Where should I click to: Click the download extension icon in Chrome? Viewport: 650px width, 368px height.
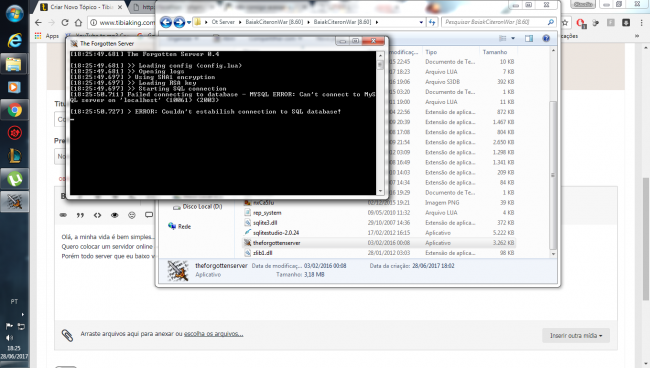[x=626, y=22]
